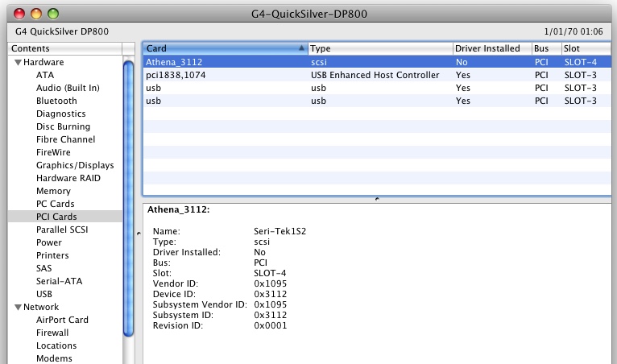Minimize window with yellow button
This screenshot has width=617, height=364.
click(36, 14)
